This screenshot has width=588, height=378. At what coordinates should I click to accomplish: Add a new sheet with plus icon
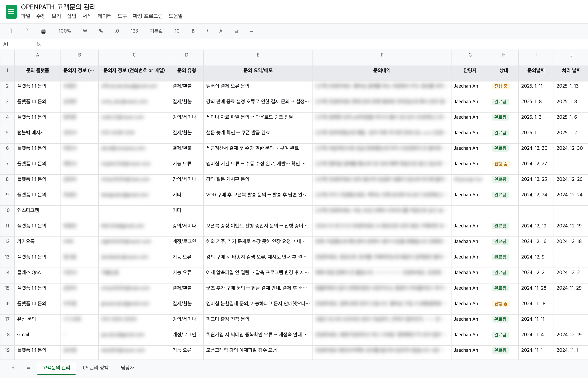click(x=13, y=368)
